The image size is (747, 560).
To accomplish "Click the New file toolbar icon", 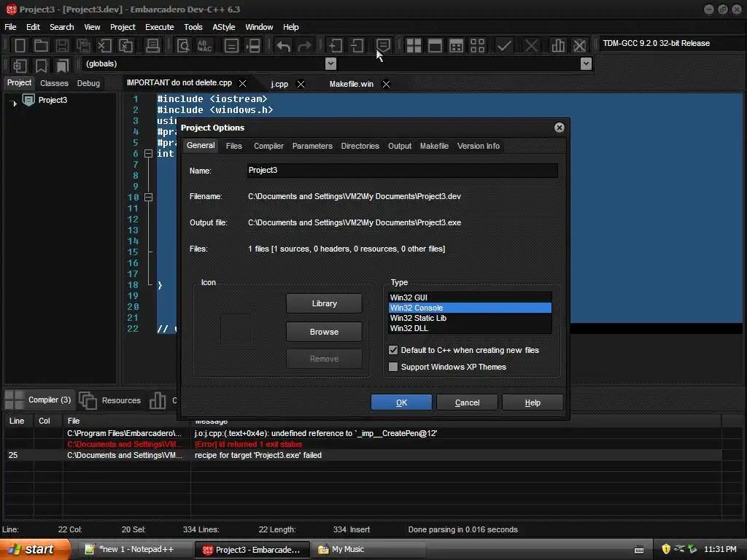I will tap(20, 46).
